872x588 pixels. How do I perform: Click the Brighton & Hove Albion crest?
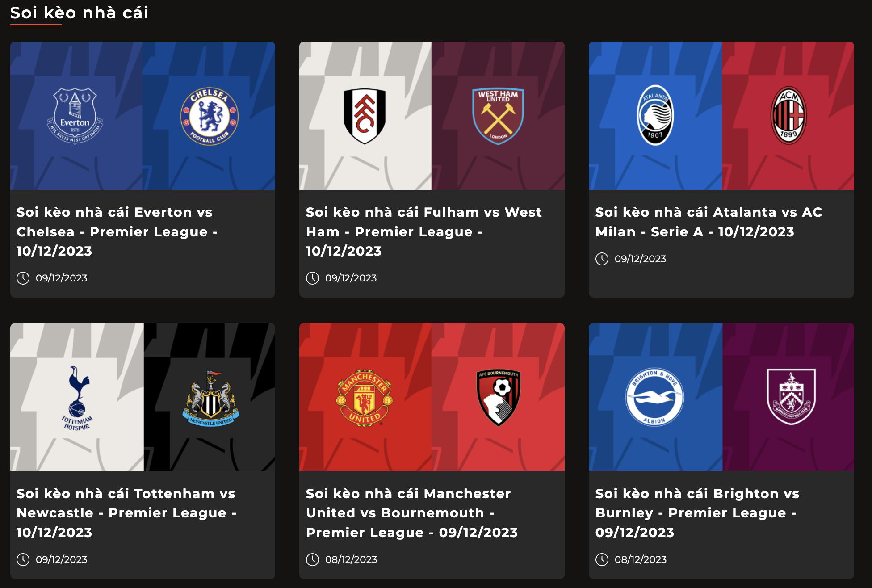click(x=654, y=397)
